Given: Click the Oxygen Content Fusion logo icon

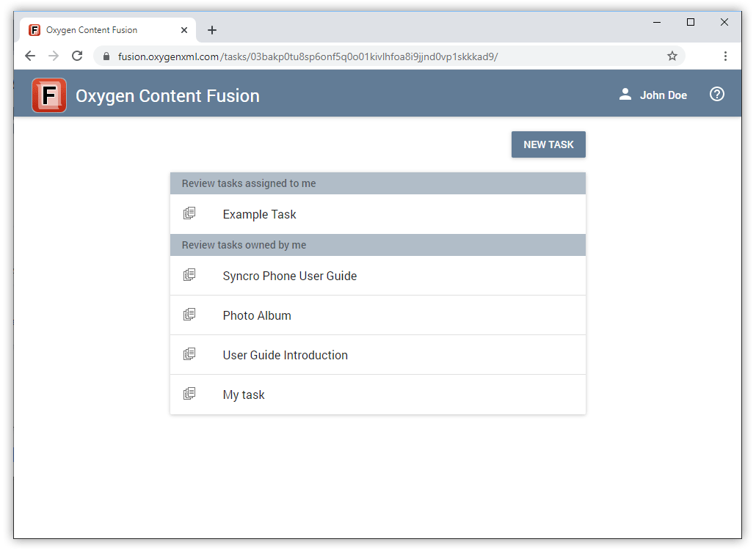Looking at the screenshot, I should tap(49, 95).
